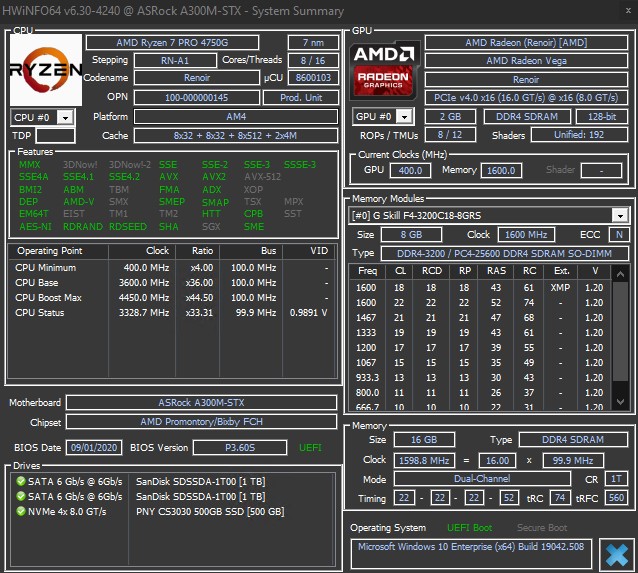Click the 'AMD-V' feature flag
The height and width of the screenshot is (573, 638).
[79, 202]
